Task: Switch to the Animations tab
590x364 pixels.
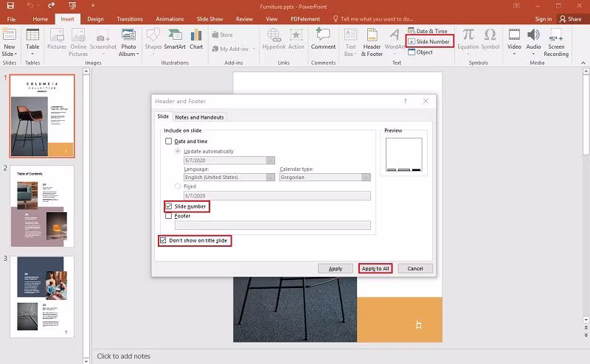Action: pos(170,19)
